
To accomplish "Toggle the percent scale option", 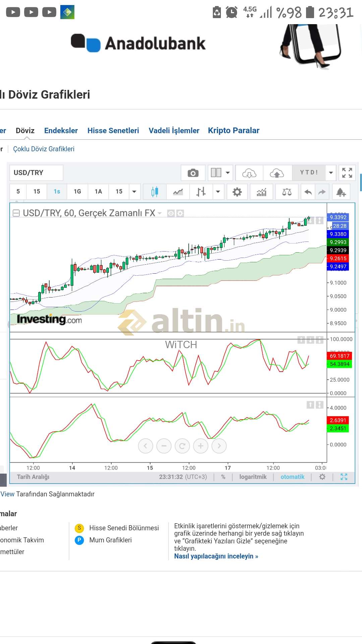I will (x=223, y=477).
